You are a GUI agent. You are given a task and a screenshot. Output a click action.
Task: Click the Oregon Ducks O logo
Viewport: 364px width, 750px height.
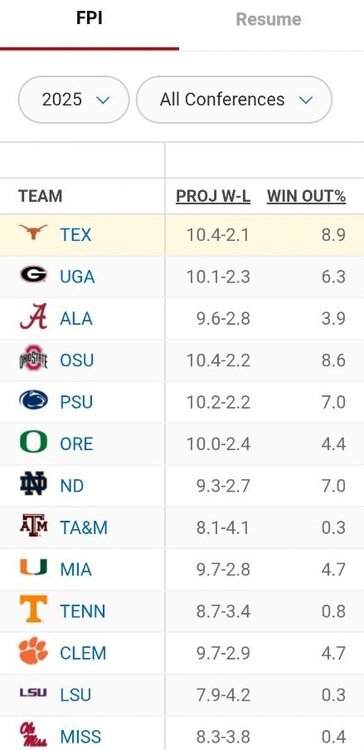coord(33,442)
